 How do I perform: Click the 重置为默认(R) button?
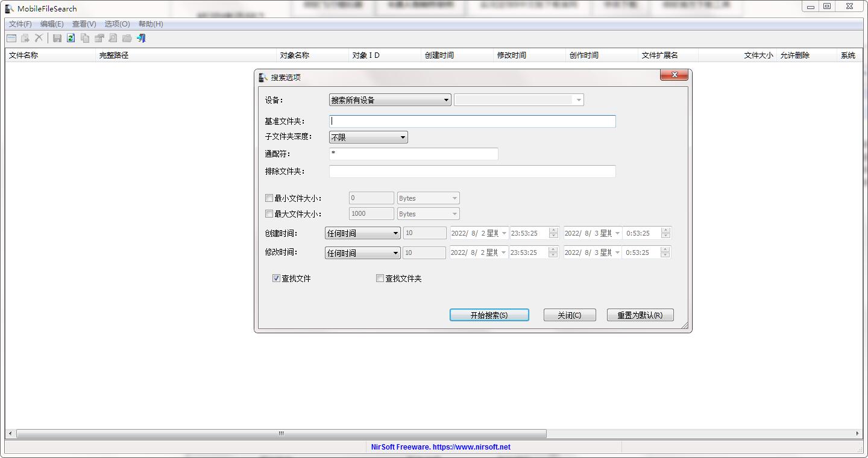[x=640, y=315]
